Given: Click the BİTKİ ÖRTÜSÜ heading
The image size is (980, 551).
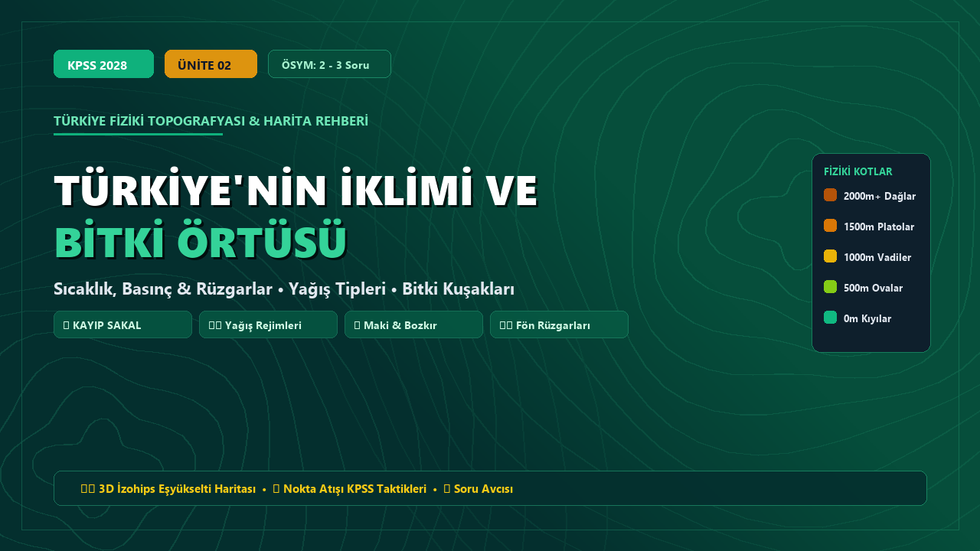Looking at the screenshot, I should click(x=201, y=241).
